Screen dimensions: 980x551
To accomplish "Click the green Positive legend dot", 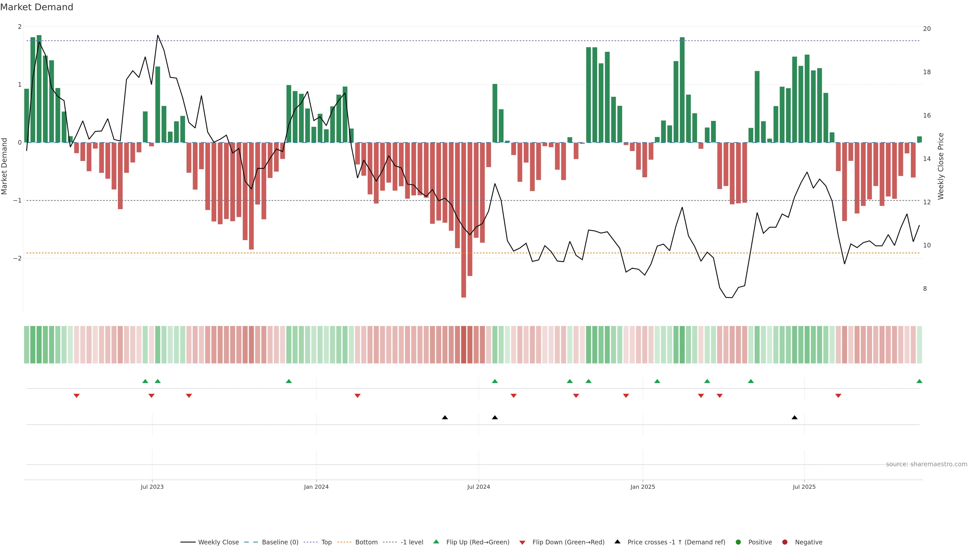I will click(738, 542).
